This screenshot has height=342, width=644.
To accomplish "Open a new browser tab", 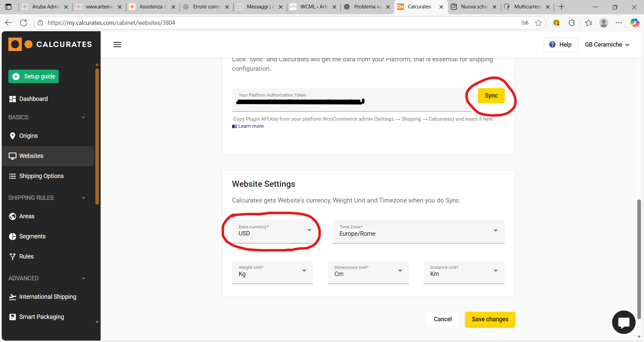I will [562, 7].
